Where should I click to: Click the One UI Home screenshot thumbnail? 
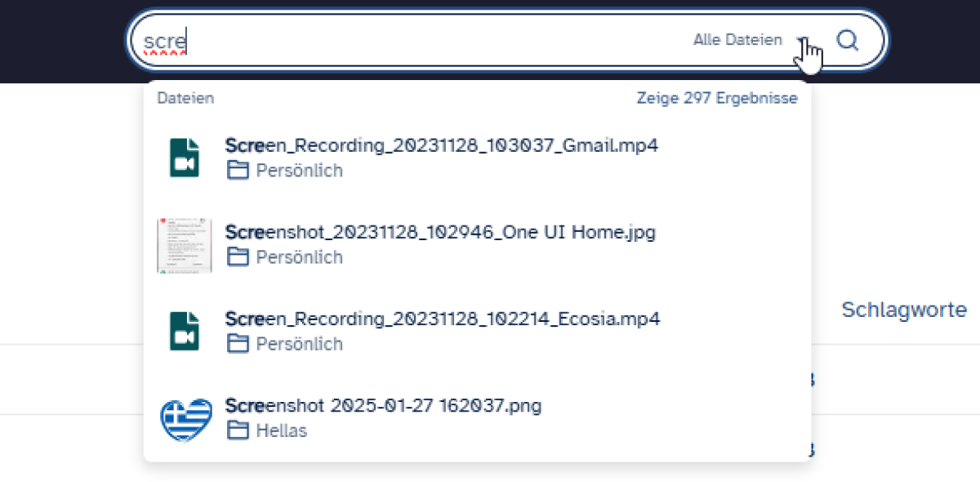185,245
